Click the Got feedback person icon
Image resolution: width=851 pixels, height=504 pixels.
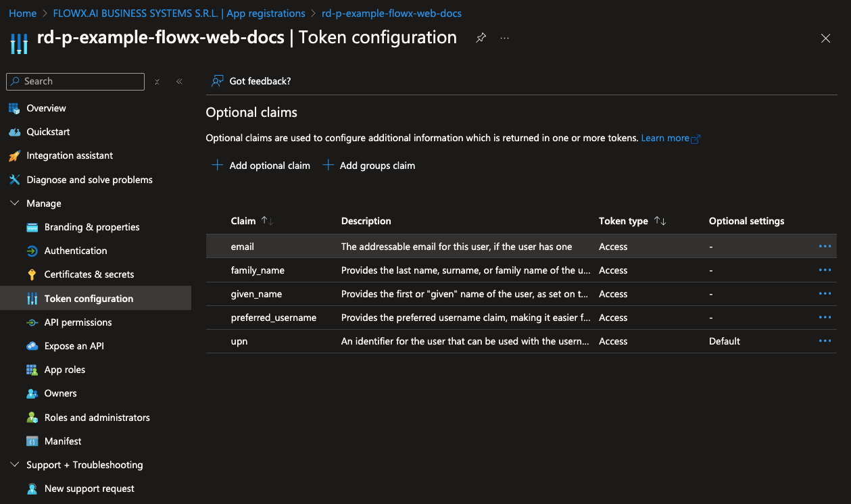pos(217,81)
